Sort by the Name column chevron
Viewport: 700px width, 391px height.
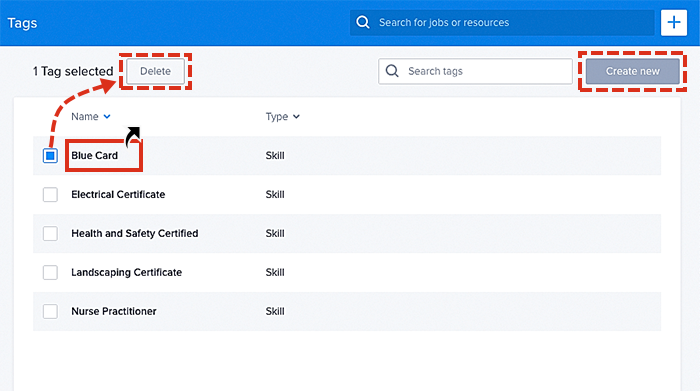click(107, 116)
